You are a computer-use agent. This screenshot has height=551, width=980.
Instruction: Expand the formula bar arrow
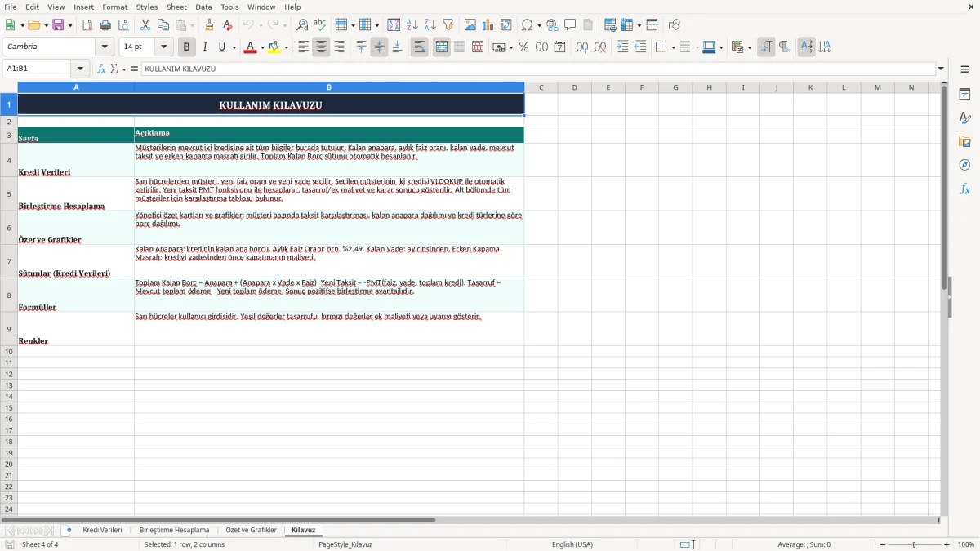[x=941, y=69]
